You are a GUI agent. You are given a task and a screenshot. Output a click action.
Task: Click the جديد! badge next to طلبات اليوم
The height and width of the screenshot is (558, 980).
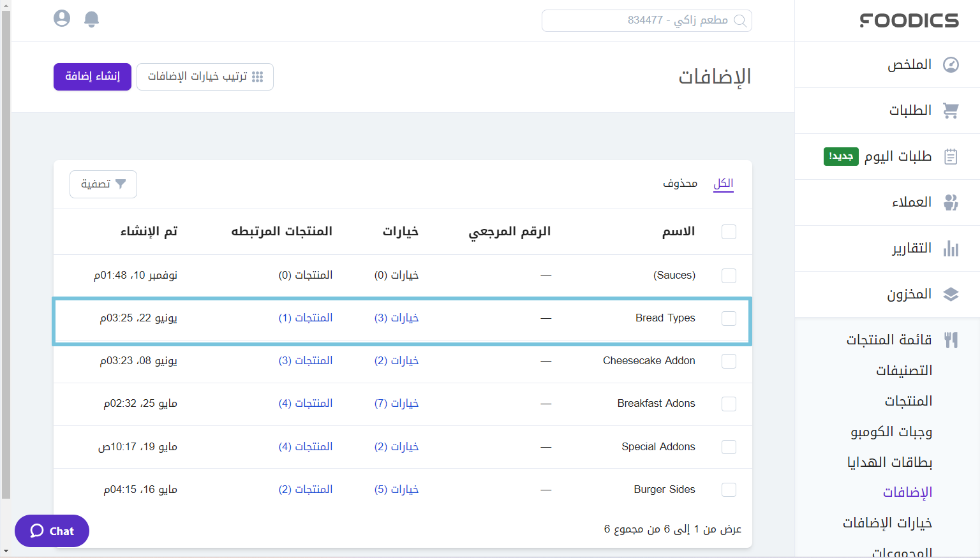[841, 157]
